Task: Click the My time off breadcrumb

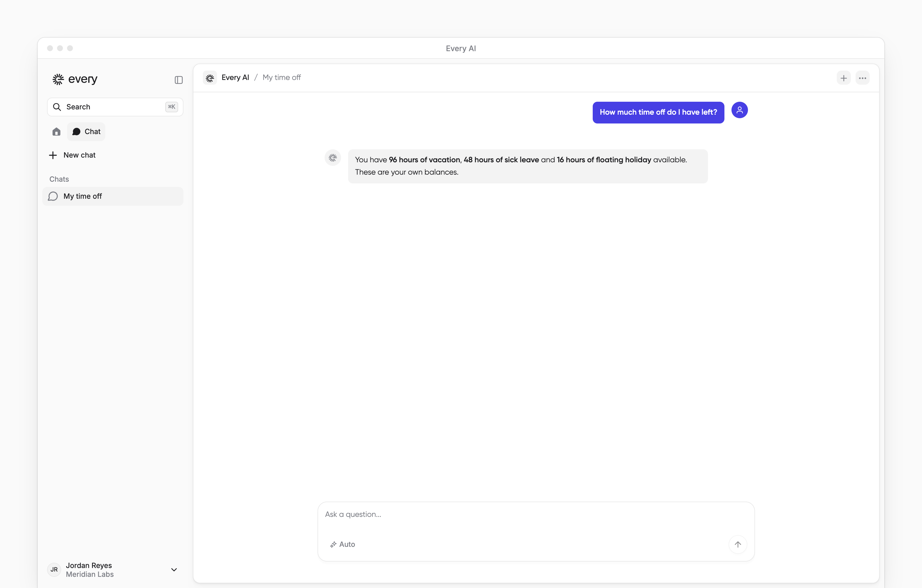Action: 282,77
